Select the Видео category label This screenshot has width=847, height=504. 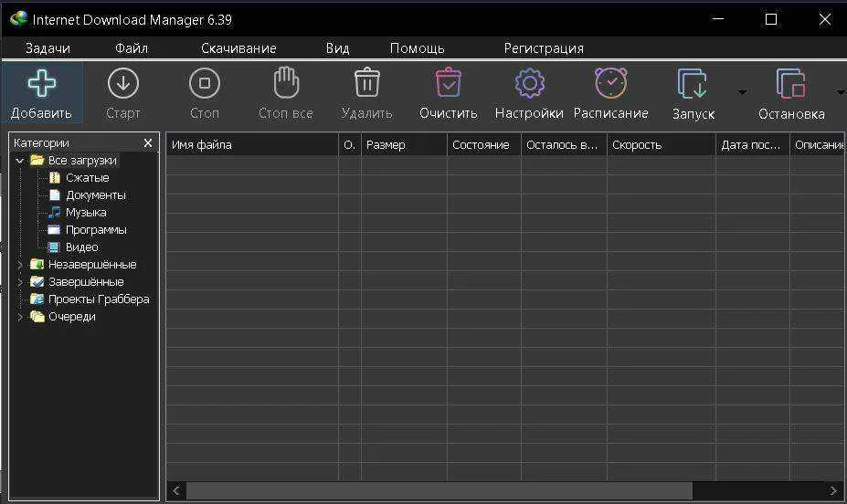[82, 247]
